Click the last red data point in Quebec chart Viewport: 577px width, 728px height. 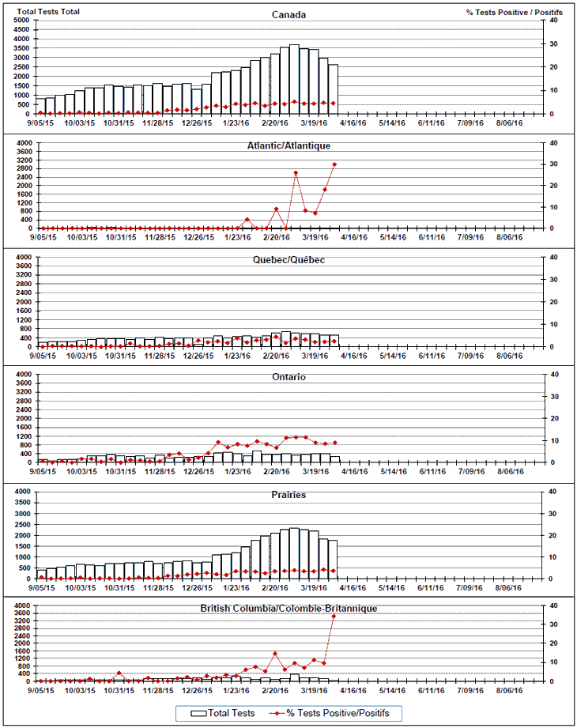[334, 341]
